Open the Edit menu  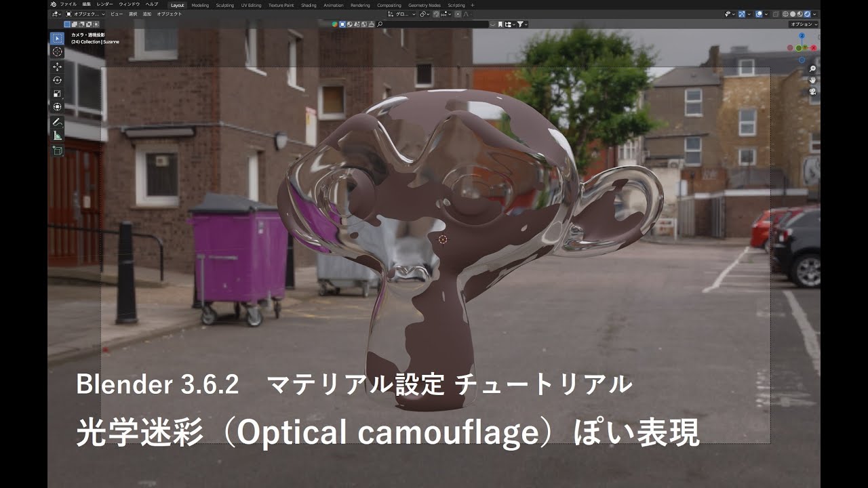click(86, 4)
